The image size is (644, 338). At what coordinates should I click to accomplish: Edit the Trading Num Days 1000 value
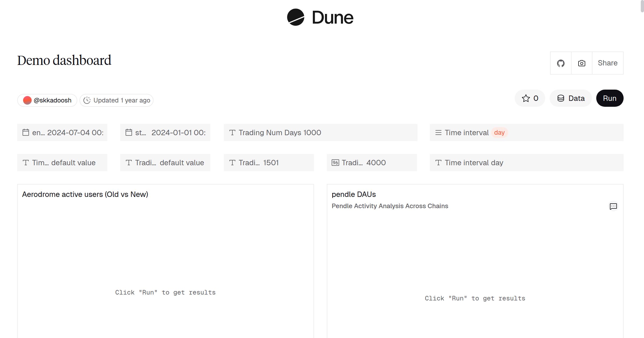320,132
